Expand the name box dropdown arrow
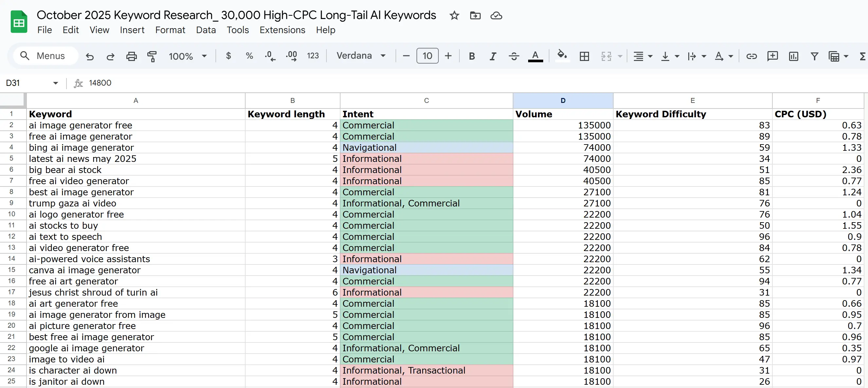This screenshot has width=868, height=388. (x=56, y=83)
